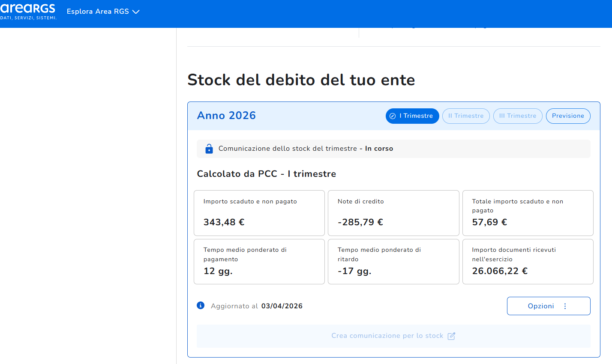612x364 pixels.
Task: Click the three-dot icon in Opzioni
Action: pyautogui.click(x=565, y=306)
